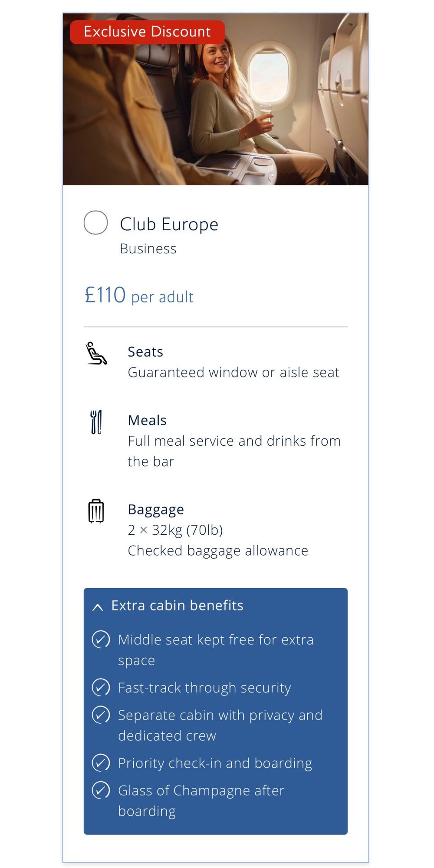Collapse Extra cabin benefits chevron
The image size is (434, 868).
click(x=98, y=607)
